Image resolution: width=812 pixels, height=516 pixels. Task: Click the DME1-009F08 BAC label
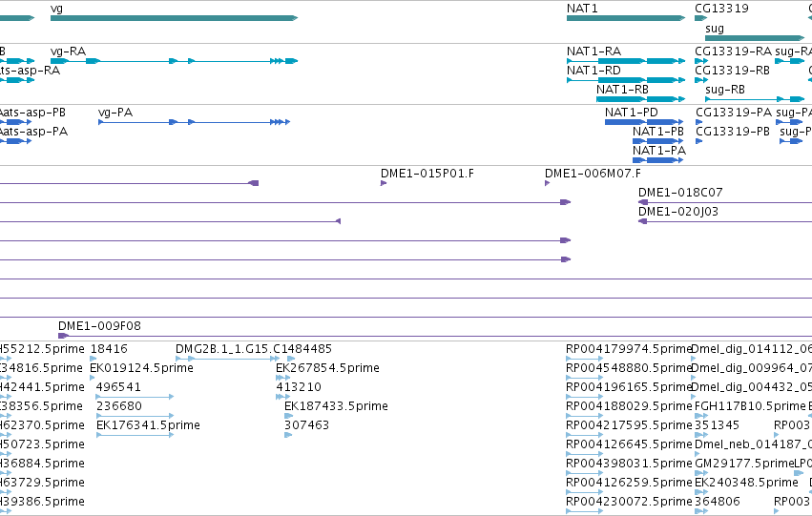(99, 326)
